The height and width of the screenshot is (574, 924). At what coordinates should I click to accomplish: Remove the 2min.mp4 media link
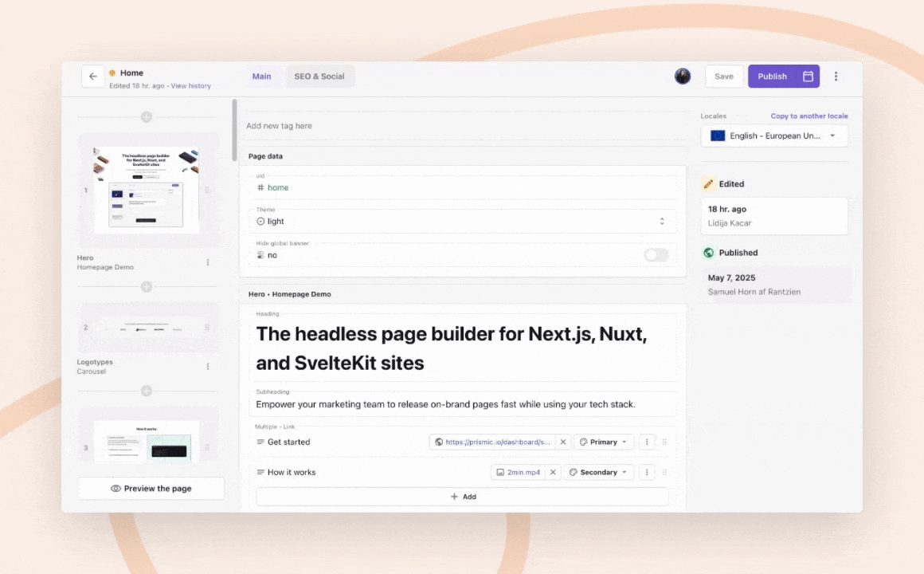click(553, 472)
